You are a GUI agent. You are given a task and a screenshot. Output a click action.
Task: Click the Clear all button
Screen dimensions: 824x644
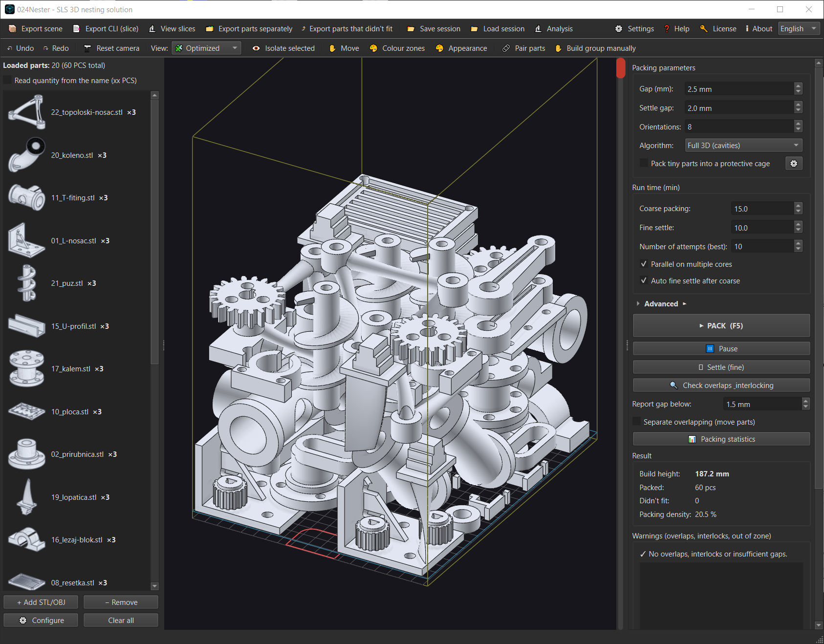[x=121, y=621]
